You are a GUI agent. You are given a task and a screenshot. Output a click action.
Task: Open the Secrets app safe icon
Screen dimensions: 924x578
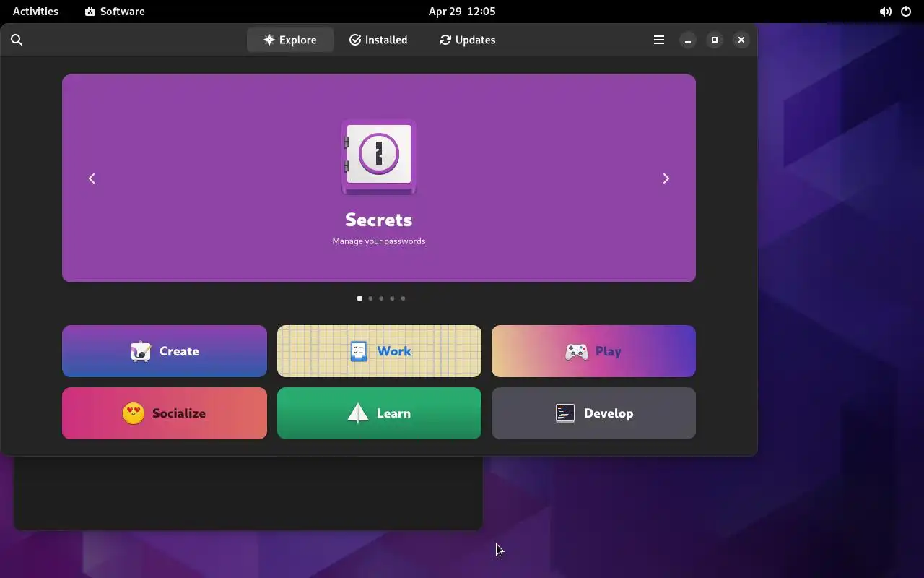pos(379,157)
